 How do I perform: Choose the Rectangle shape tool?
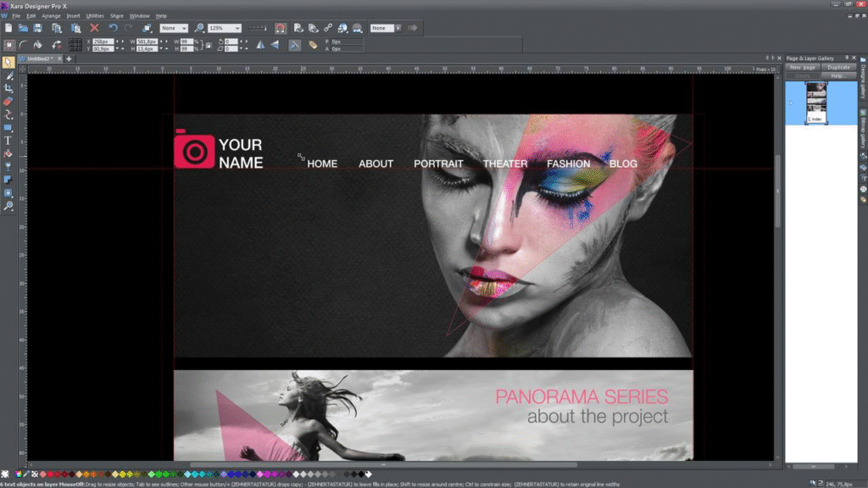[x=8, y=128]
